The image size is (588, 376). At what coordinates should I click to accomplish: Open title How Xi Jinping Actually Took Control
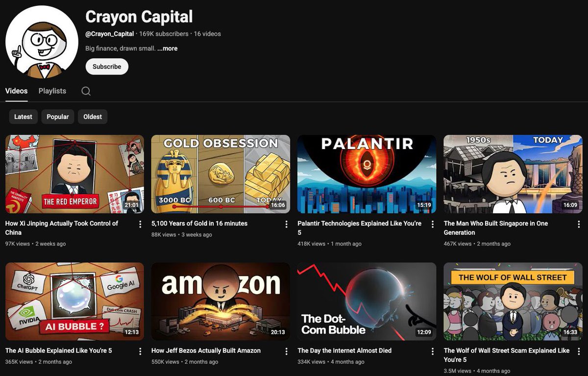[x=62, y=228]
